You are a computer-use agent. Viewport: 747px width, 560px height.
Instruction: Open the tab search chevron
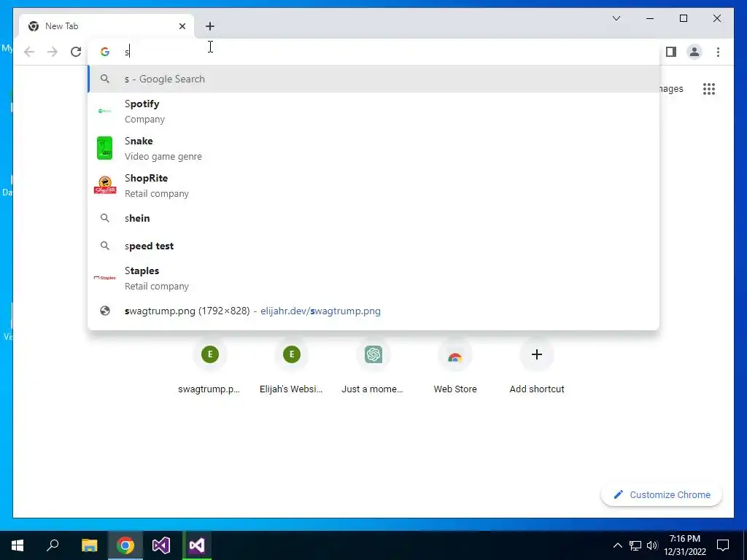[616, 18]
